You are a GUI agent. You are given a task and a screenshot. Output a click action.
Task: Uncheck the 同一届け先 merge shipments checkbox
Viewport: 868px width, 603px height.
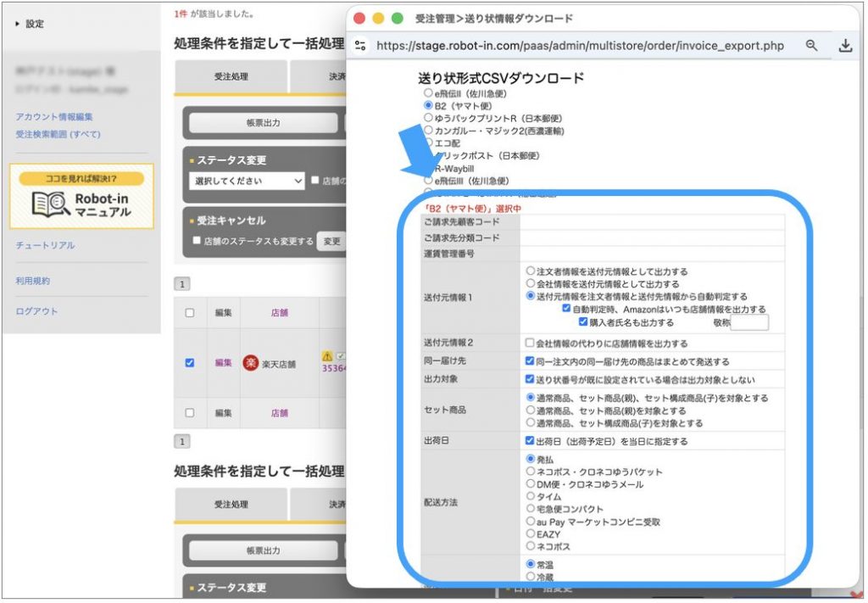(x=527, y=360)
